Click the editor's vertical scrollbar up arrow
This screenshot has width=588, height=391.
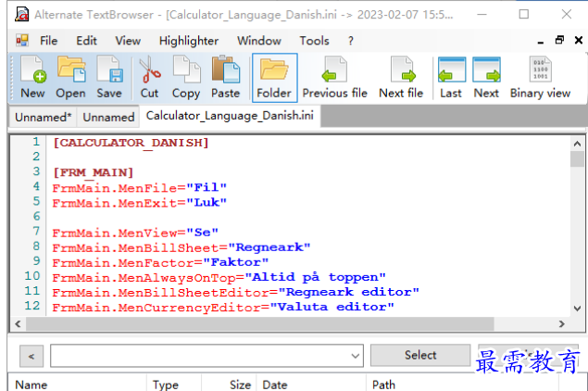point(577,144)
